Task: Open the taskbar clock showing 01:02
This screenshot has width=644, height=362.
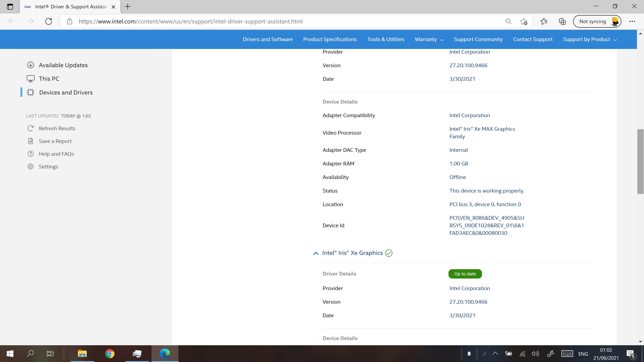Action: point(606,354)
